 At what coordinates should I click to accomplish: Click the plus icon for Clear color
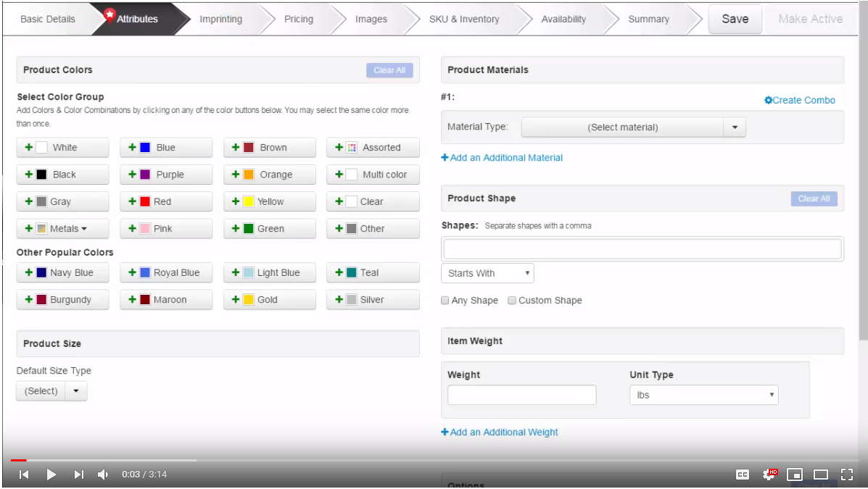pos(339,201)
